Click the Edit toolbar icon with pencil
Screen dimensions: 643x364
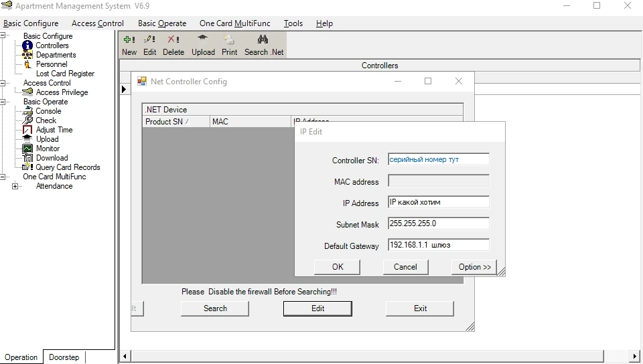pos(149,39)
